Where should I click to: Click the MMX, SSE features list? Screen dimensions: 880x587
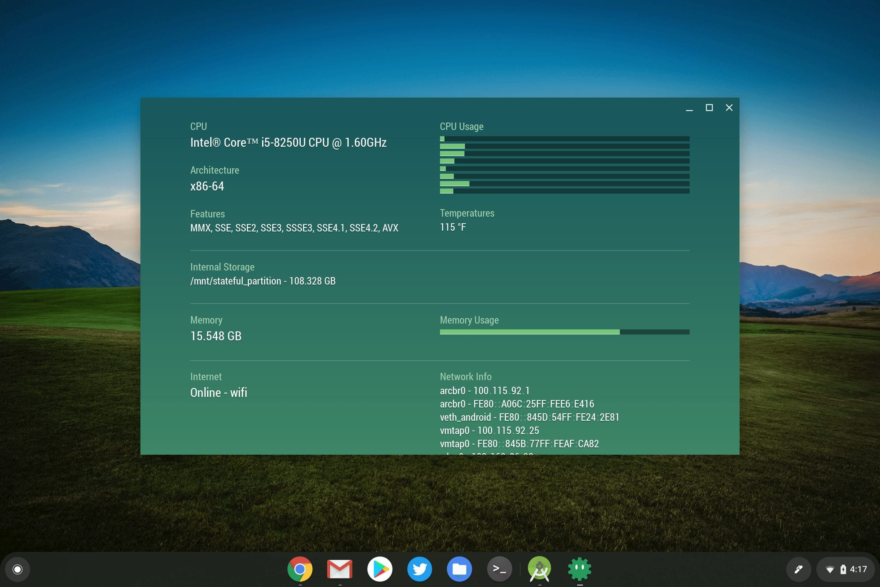(294, 228)
